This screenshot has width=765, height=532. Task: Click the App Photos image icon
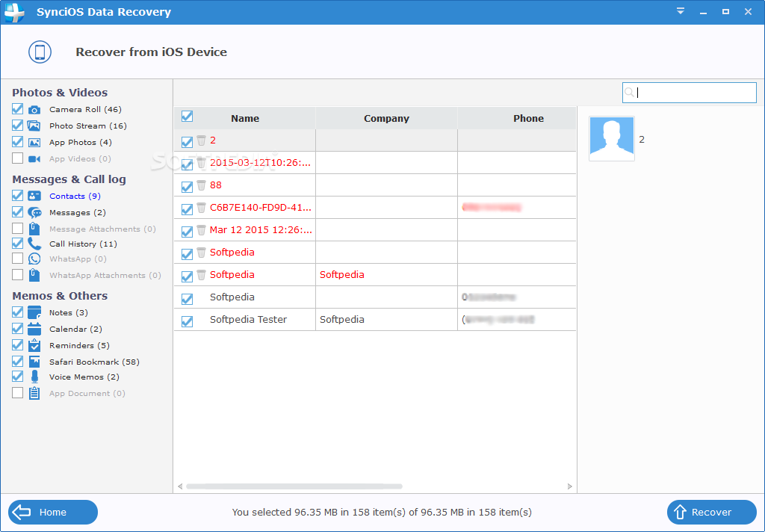(34, 143)
